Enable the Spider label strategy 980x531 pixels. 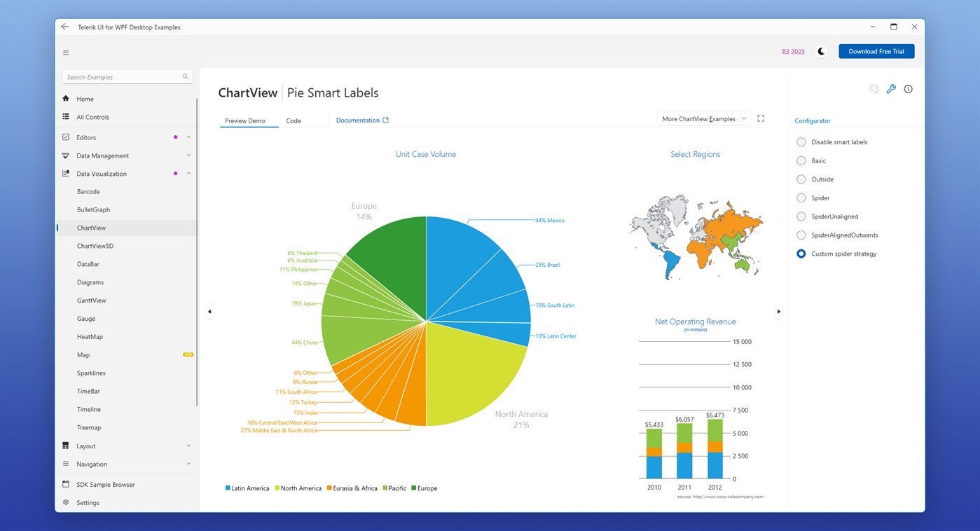click(801, 198)
